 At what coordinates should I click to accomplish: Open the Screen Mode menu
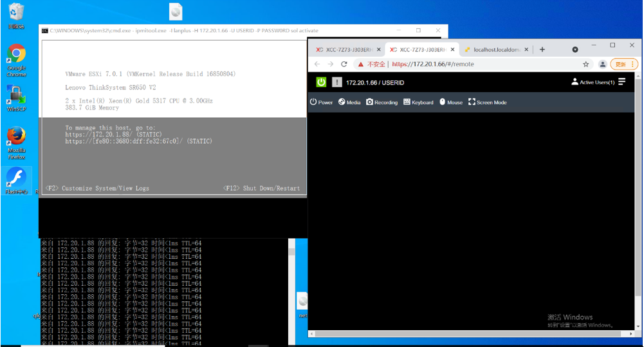(x=488, y=102)
